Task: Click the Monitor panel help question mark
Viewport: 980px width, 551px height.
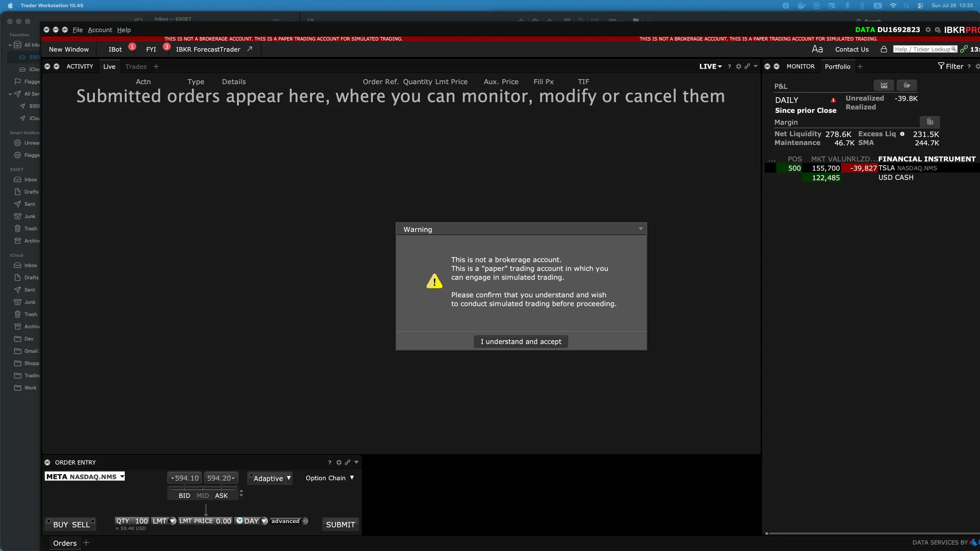Action: pyautogui.click(x=969, y=67)
